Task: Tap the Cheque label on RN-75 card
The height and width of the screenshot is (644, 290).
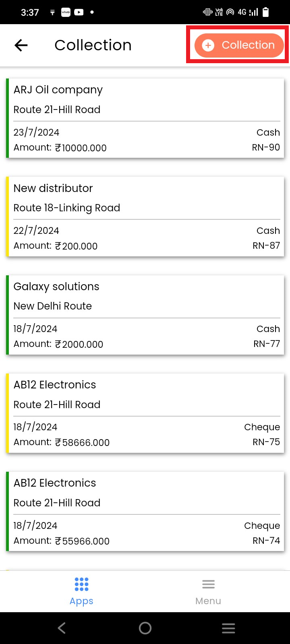Action: pyautogui.click(x=262, y=427)
